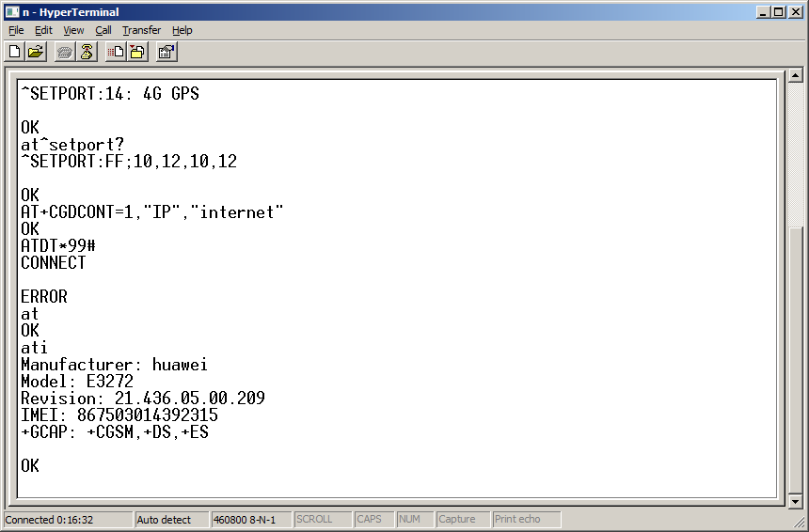Click the 460800 8-N-1 status entry
The width and height of the screenshot is (809, 532).
[x=251, y=520]
